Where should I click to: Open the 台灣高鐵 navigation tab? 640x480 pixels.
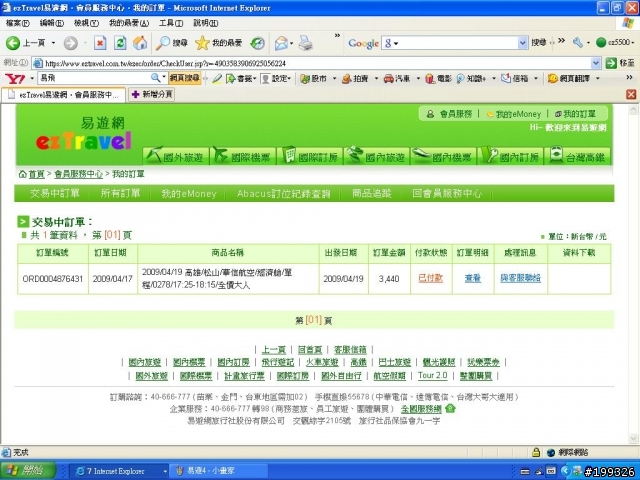[578, 156]
